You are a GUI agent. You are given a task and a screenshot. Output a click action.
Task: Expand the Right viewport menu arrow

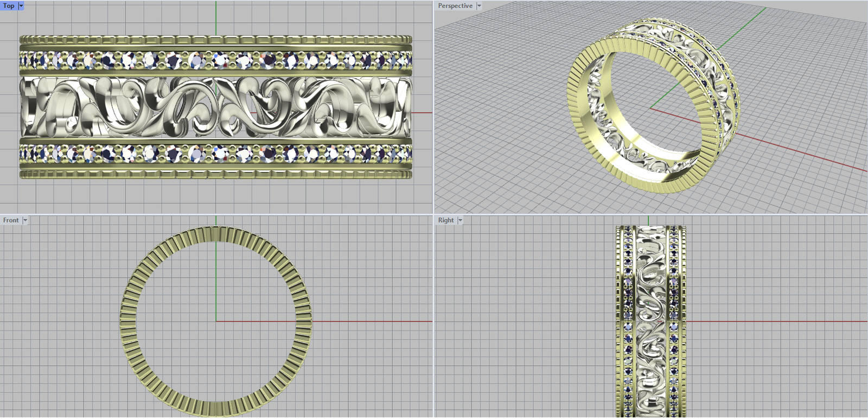(460, 220)
